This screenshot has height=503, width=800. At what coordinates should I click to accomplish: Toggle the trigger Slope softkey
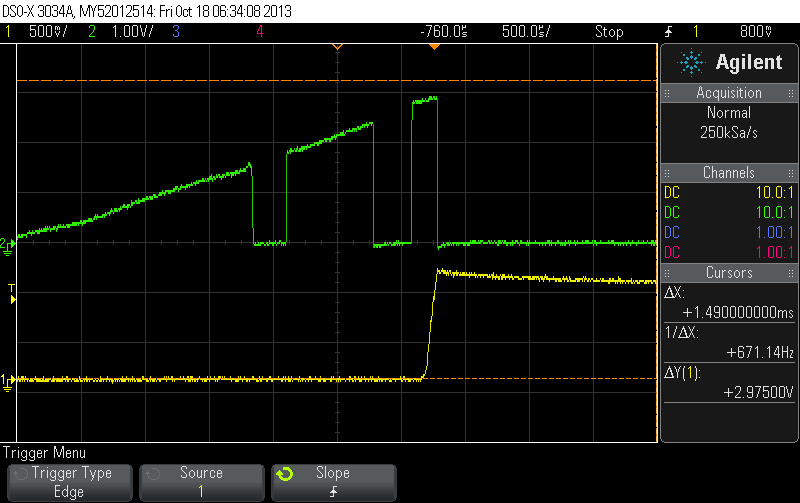(334, 483)
